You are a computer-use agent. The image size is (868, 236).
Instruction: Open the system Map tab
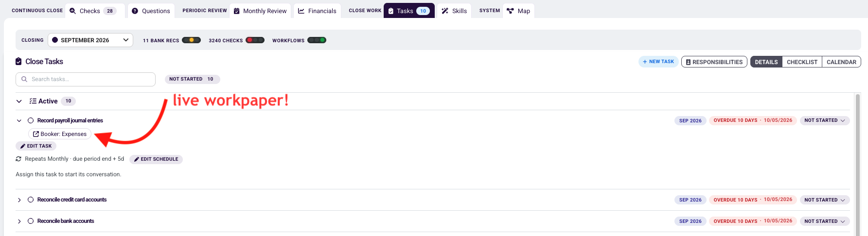coord(518,11)
